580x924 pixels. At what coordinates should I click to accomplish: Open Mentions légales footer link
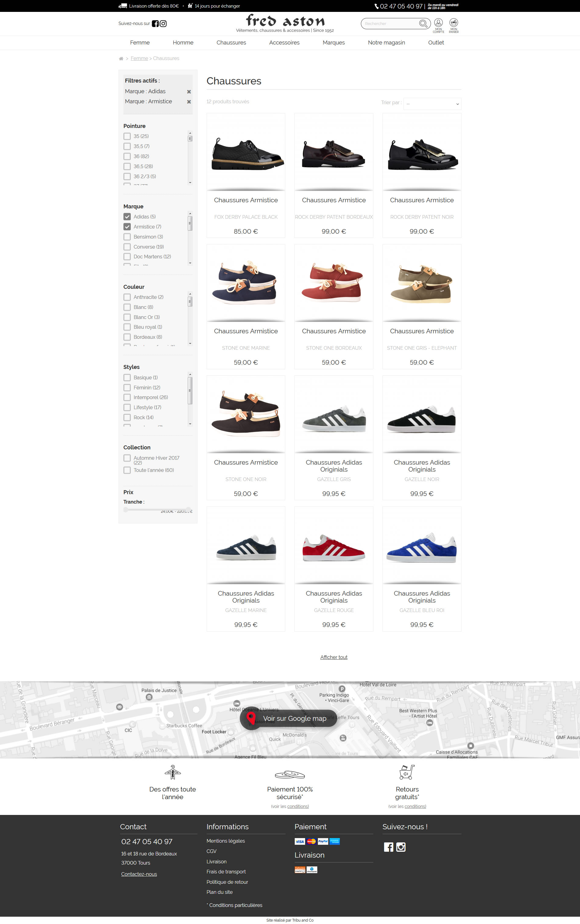coord(226,841)
